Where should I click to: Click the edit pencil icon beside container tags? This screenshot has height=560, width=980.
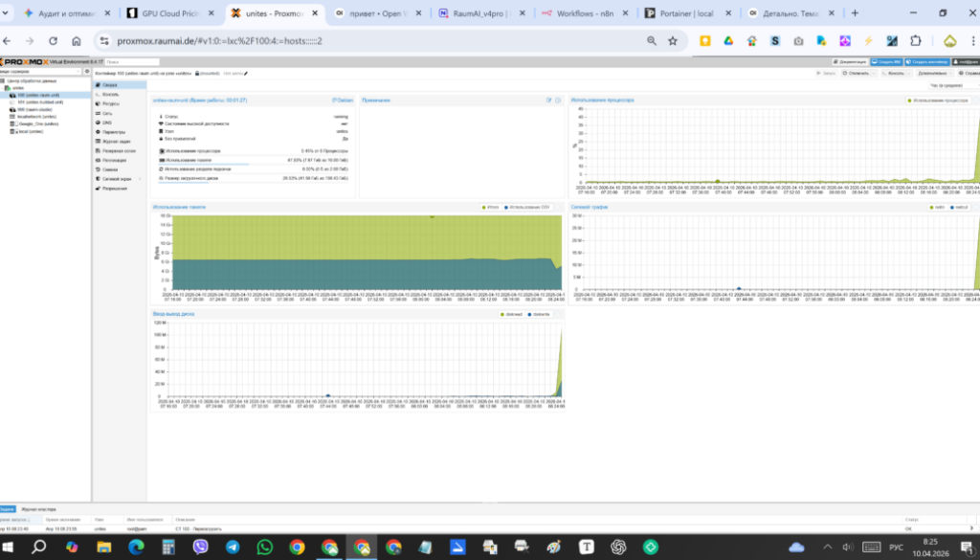246,74
